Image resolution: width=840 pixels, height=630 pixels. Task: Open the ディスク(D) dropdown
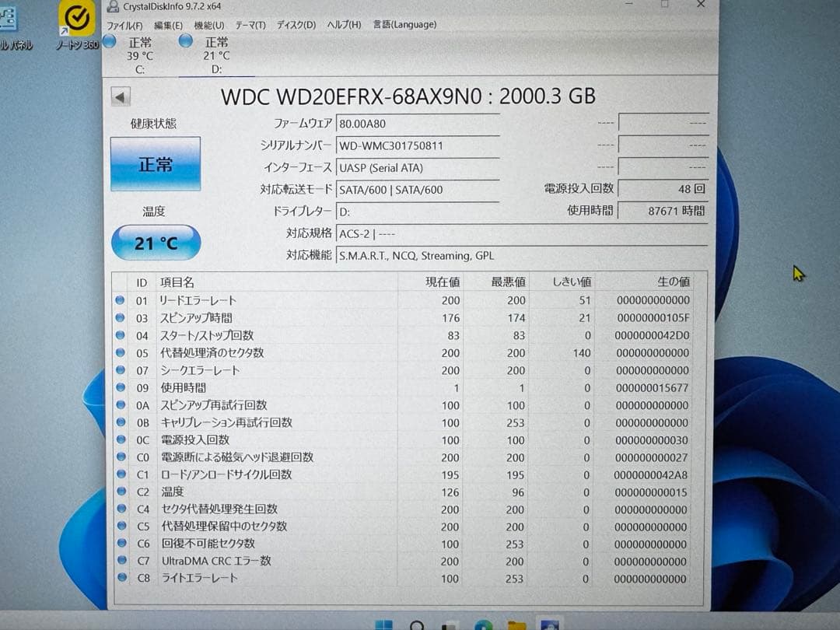(295, 24)
